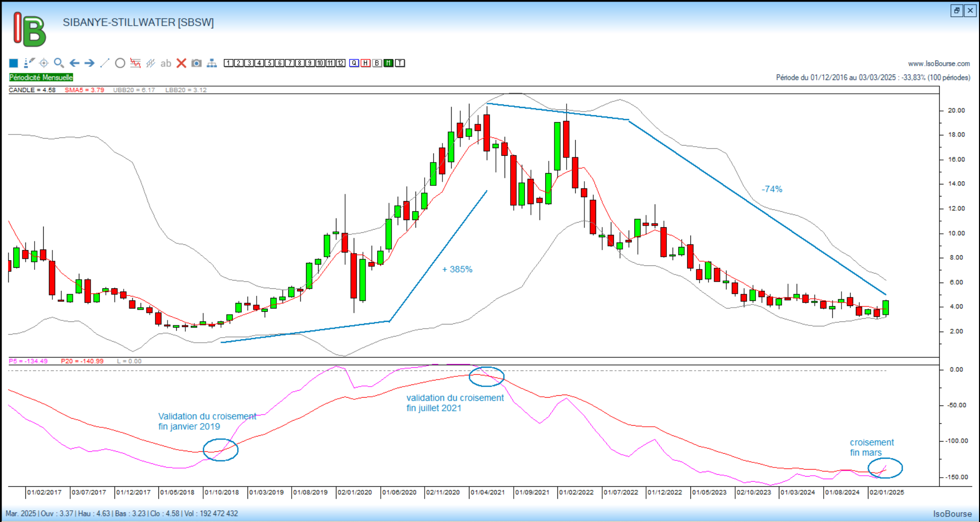
Task: Click the 'L = 0.00' indicator label
Action: (x=129, y=361)
